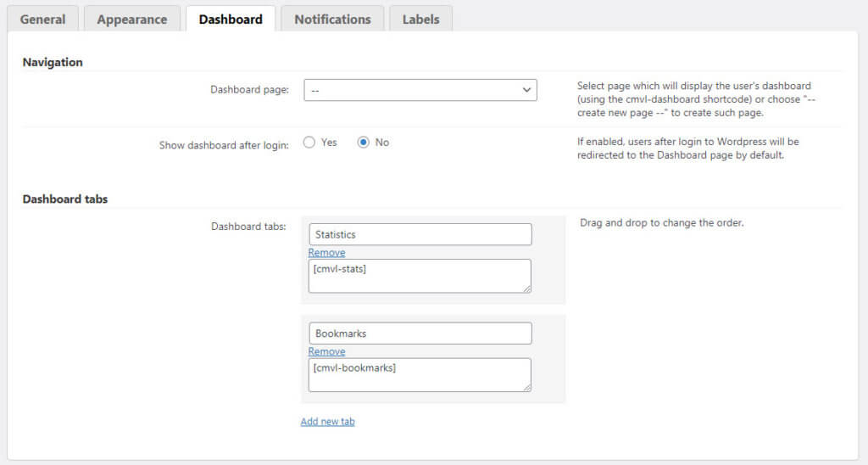Image resolution: width=868 pixels, height=465 pixels.
Task: Open the Appearance tab
Action: 131,19
